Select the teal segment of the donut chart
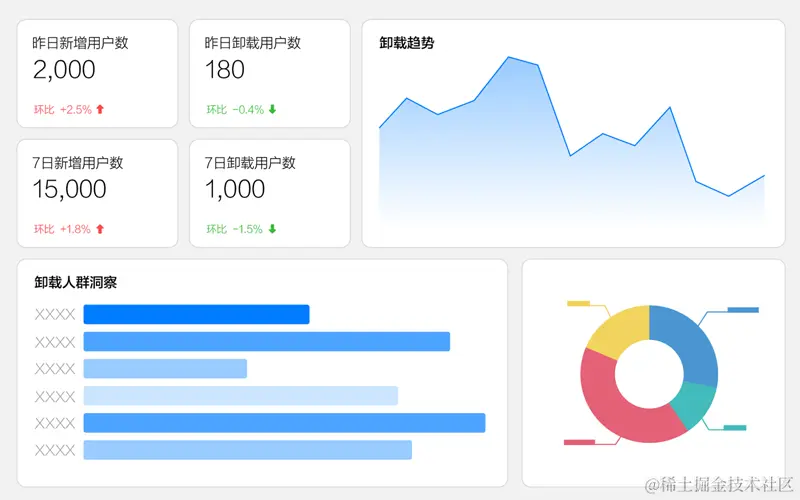Screen dimensions: 800x500 696,403
